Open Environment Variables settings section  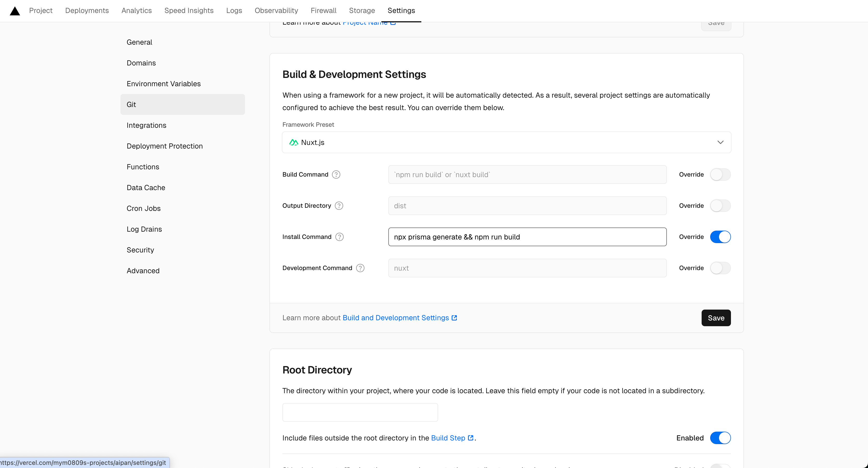coord(164,84)
